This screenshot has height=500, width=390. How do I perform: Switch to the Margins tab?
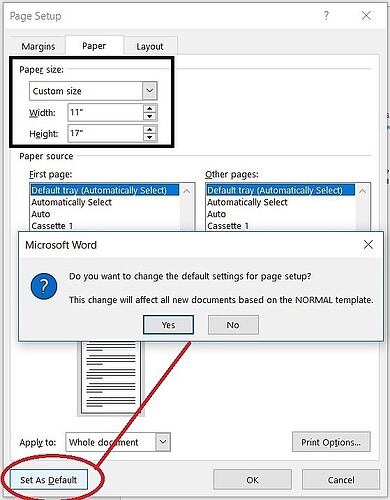click(x=38, y=46)
